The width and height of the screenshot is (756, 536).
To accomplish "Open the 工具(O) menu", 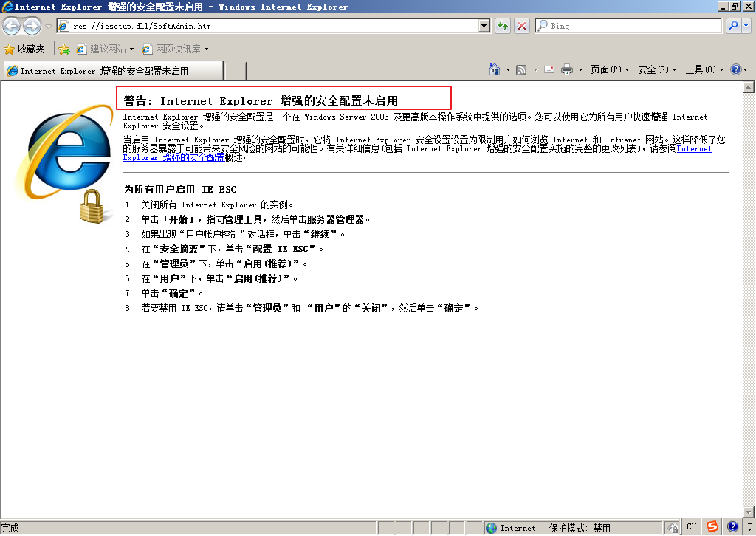I will [704, 70].
